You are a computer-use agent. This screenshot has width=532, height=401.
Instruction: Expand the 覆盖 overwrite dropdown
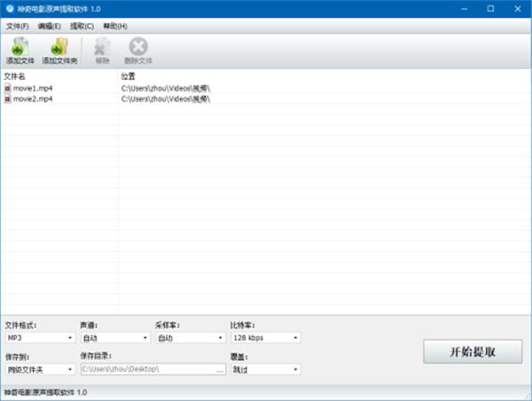pos(266,369)
